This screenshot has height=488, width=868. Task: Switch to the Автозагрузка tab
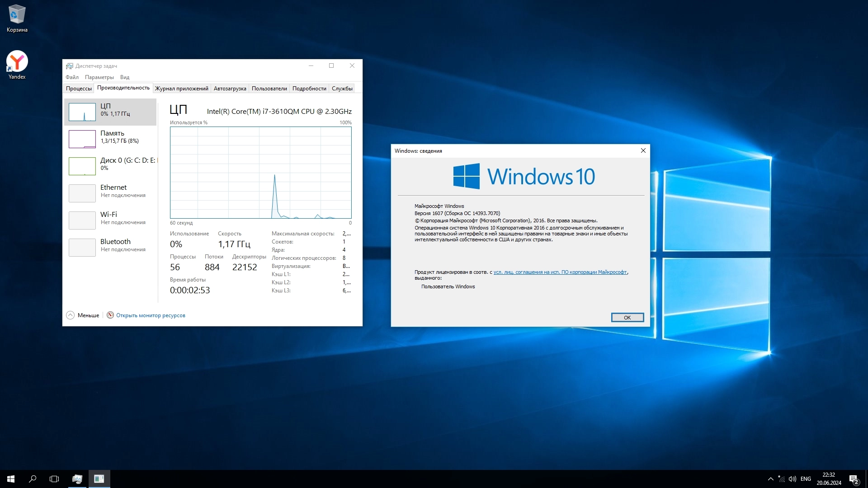(230, 89)
